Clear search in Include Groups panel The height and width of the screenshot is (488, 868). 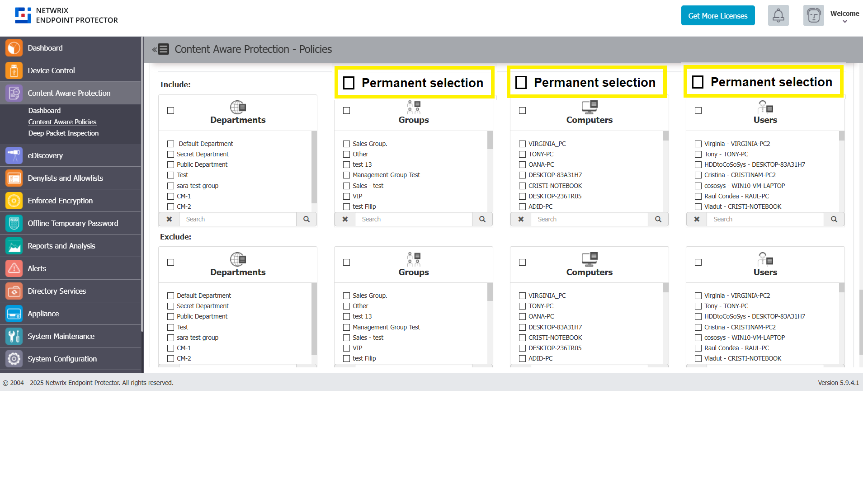click(345, 219)
